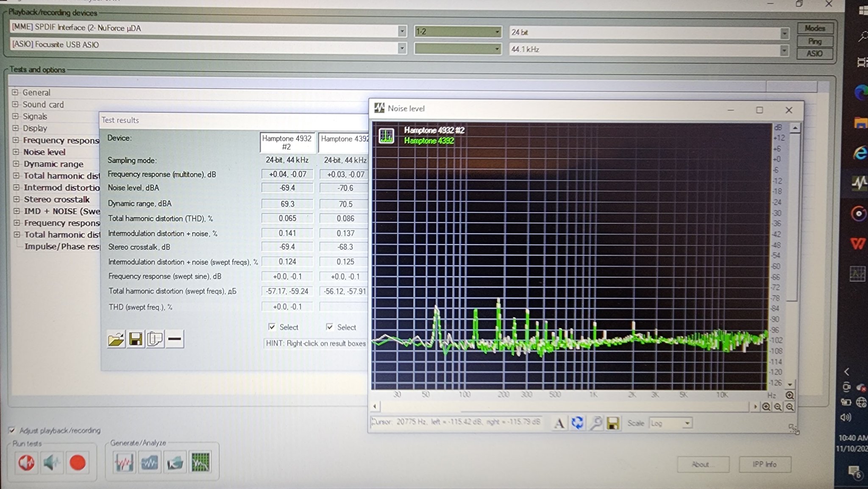The width and height of the screenshot is (868, 489).
Task: Save the graph with the Noise level floppy icon
Action: click(613, 423)
